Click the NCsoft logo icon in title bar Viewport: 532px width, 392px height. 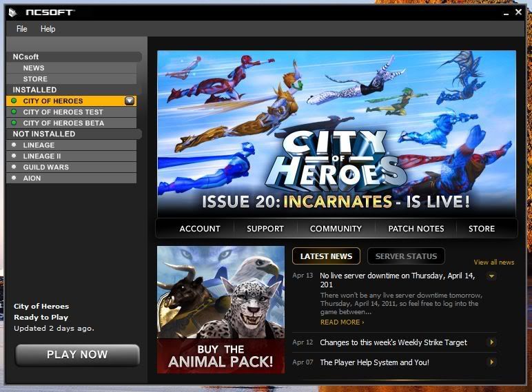(12, 12)
